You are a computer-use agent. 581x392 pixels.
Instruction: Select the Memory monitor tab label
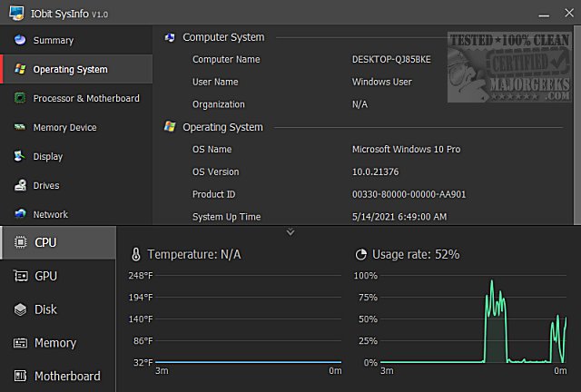[x=55, y=343]
